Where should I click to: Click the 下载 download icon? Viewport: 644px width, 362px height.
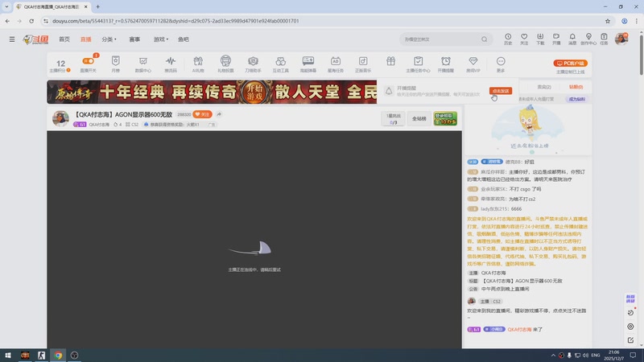[540, 39]
